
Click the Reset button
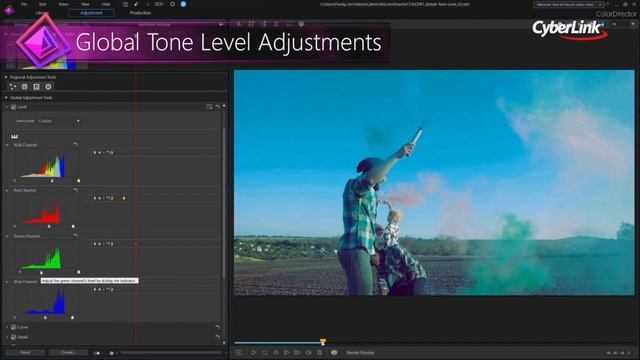pyautogui.click(x=25, y=352)
